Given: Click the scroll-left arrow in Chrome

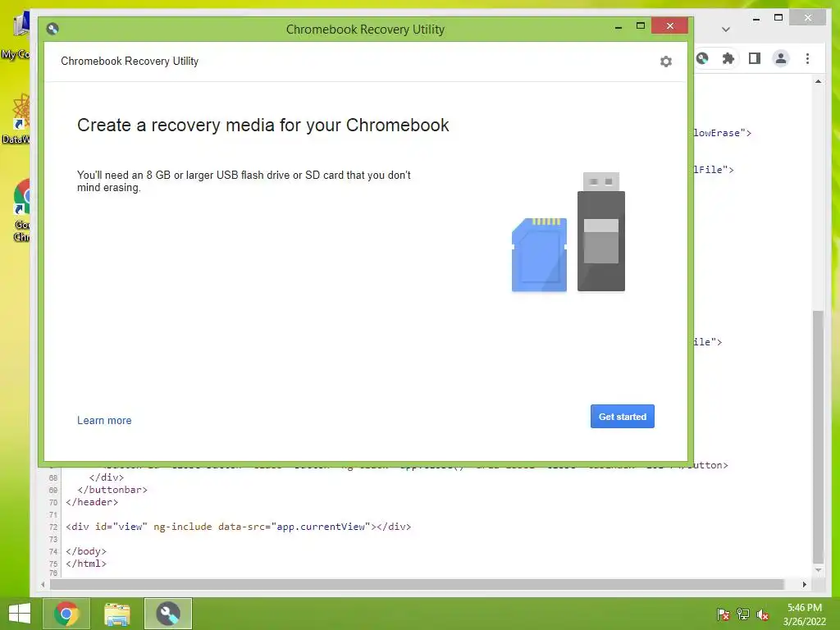Looking at the screenshot, I should coord(43,584).
